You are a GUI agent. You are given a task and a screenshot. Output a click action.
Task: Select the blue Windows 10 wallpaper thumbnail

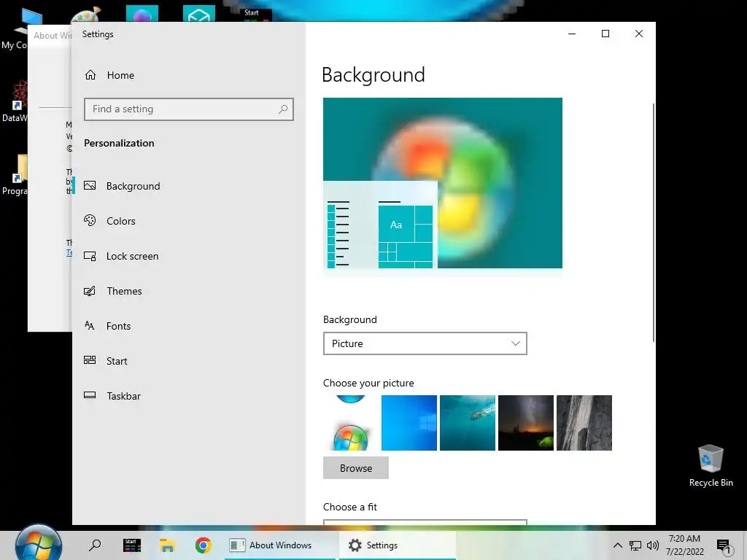[409, 423]
